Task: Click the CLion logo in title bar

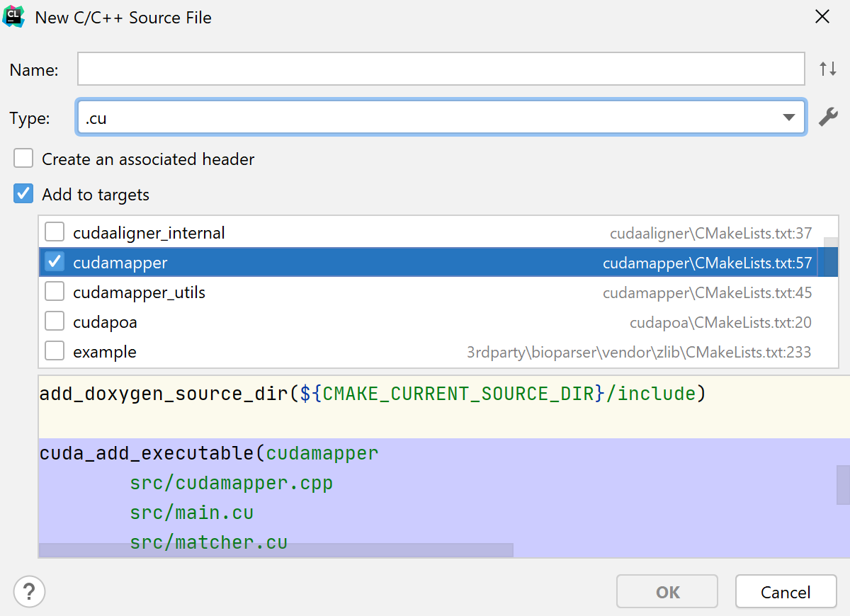Action: [14, 17]
